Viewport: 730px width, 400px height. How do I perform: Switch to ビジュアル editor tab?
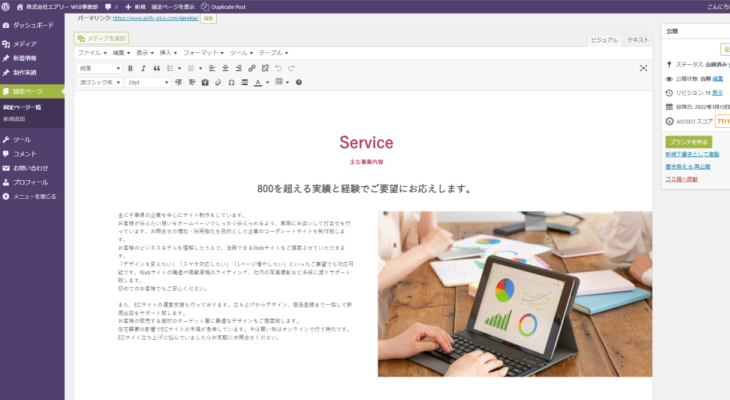coord(604,40)
